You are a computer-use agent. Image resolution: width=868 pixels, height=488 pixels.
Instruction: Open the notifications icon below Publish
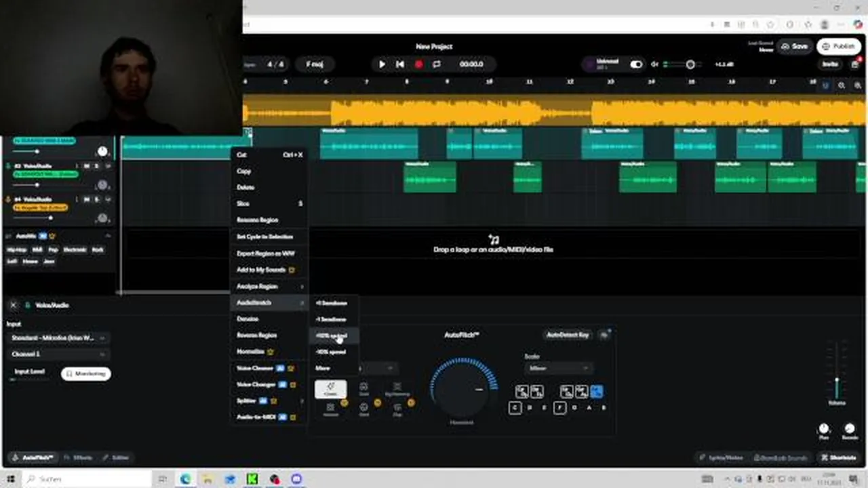[x=854, y=64]
